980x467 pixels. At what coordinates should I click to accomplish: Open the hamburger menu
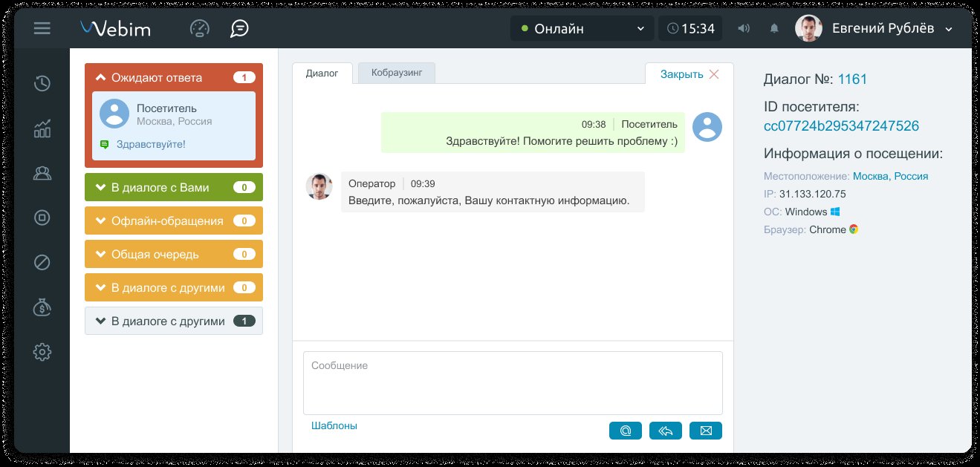[42, 29]
